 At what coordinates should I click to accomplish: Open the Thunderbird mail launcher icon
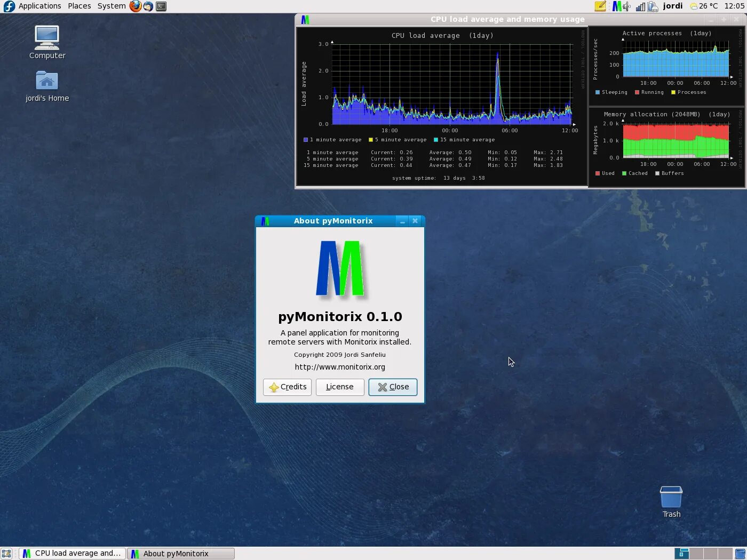(x=148, y=6)
